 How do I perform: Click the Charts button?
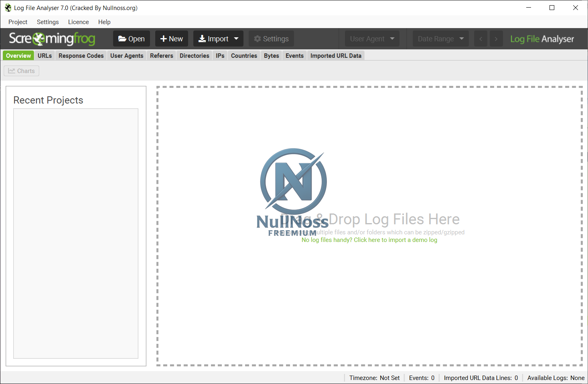22,71
